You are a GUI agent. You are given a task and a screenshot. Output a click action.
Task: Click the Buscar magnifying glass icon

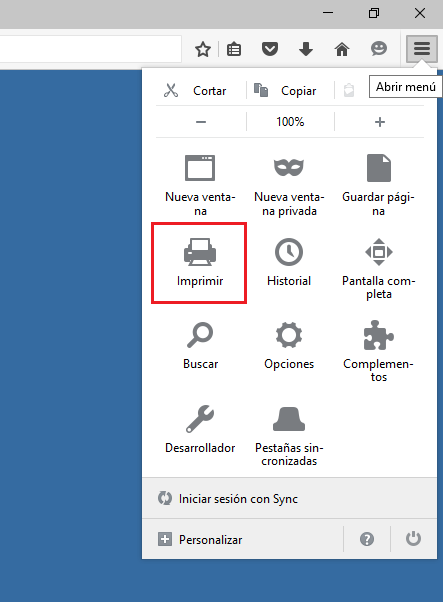[x=200, y=335]
